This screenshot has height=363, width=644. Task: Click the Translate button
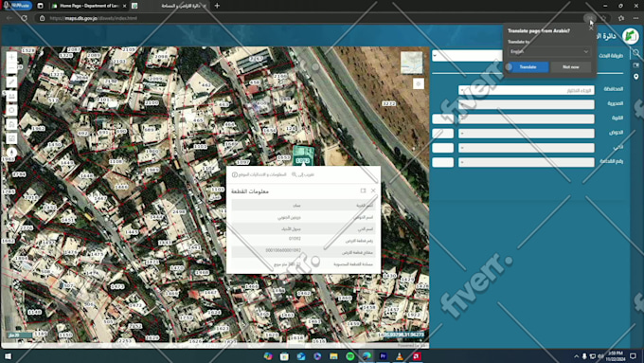tap(528, 67)
